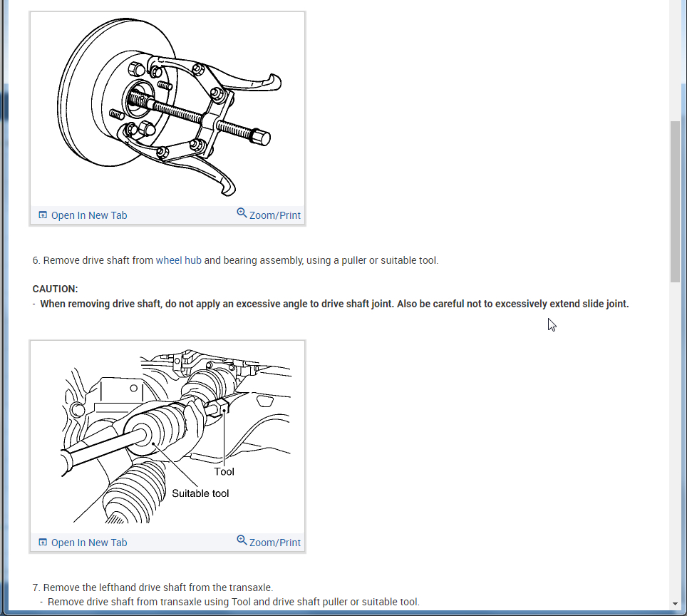
Task: Click the hub puller illustration
Action: tap(167, 108)
